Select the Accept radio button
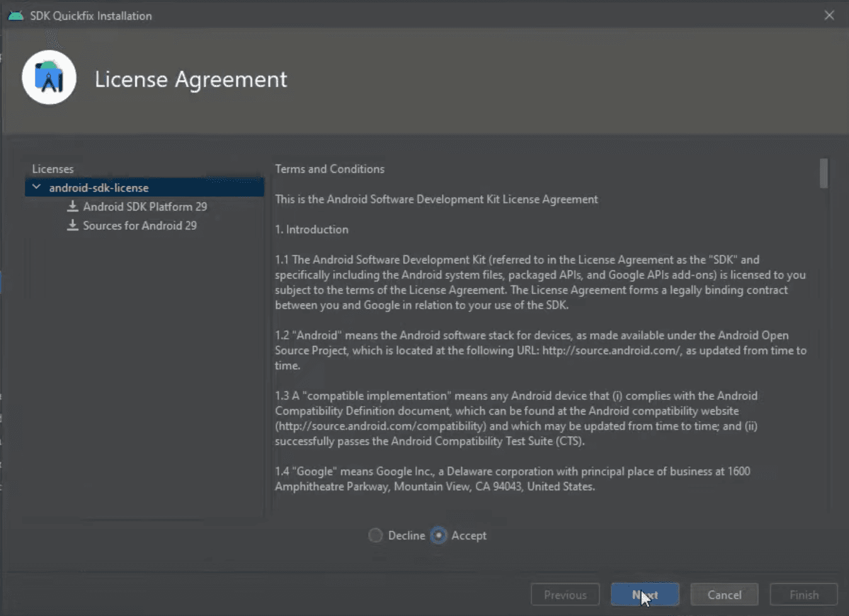 tap(439, 535)
